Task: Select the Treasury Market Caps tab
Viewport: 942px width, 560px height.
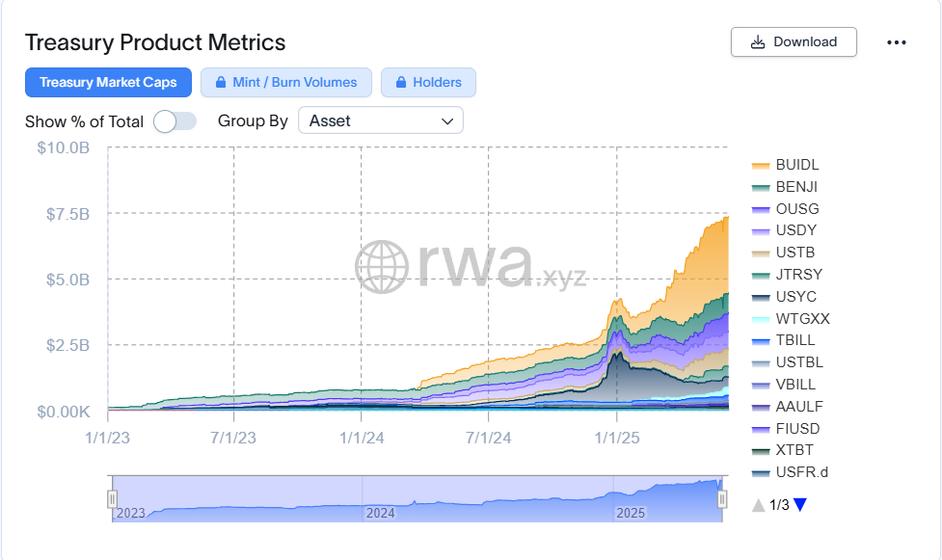Action: 108,83
